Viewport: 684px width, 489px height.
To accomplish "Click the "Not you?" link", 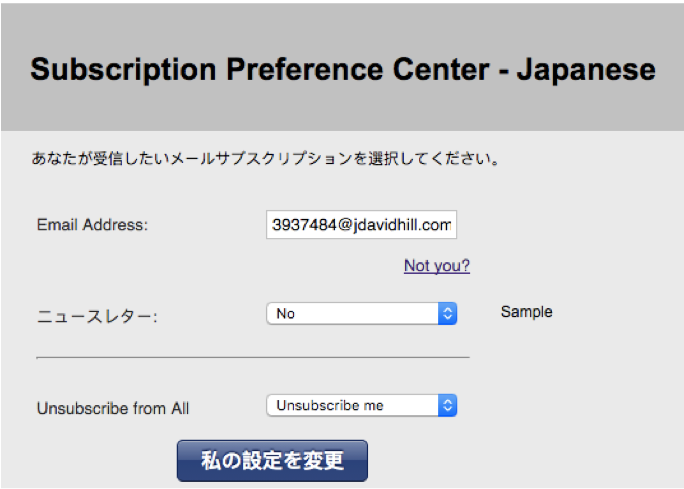I will click(x=437, y=266).
